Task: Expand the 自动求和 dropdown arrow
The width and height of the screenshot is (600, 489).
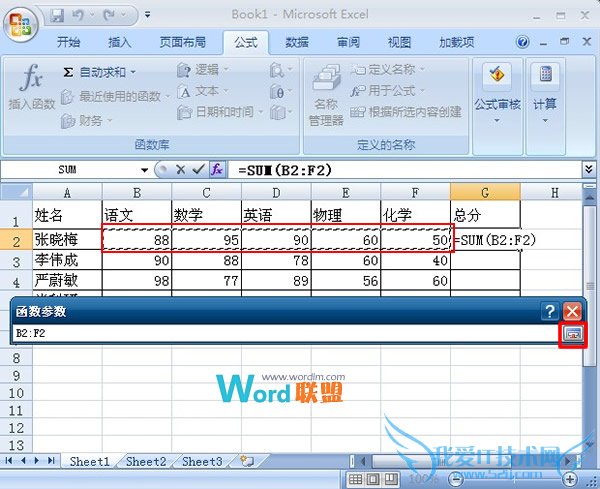Action: pos(133,72)
